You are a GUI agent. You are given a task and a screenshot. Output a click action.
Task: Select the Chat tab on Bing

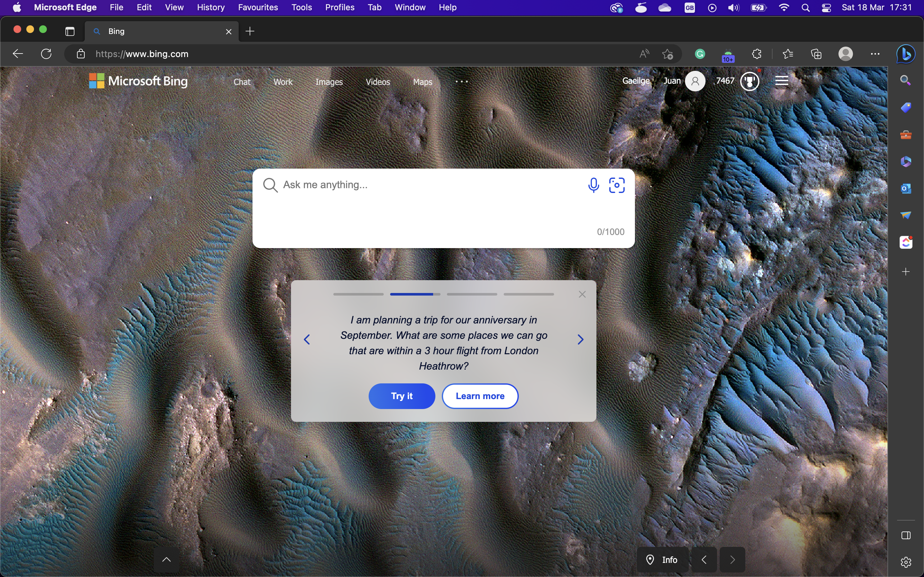point(242,82)
